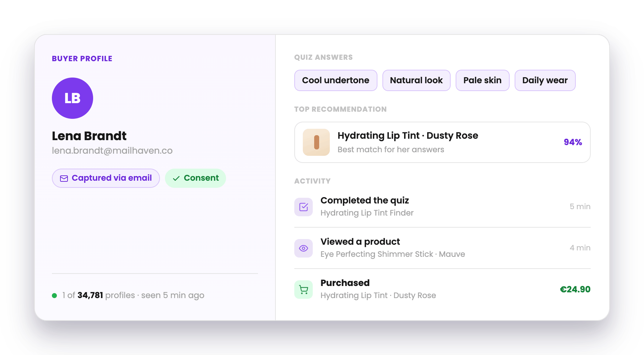Click the completed quiz checkbox icon

point(304,207)
